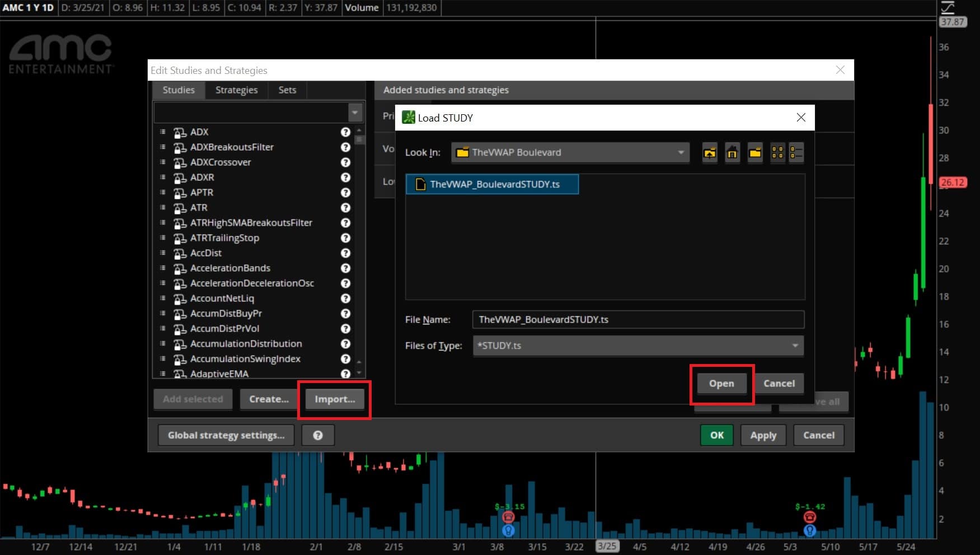This screenshot has height=555, width=980.
Task: Go up one folder level in Load STUDY
Action: (710, 152)
